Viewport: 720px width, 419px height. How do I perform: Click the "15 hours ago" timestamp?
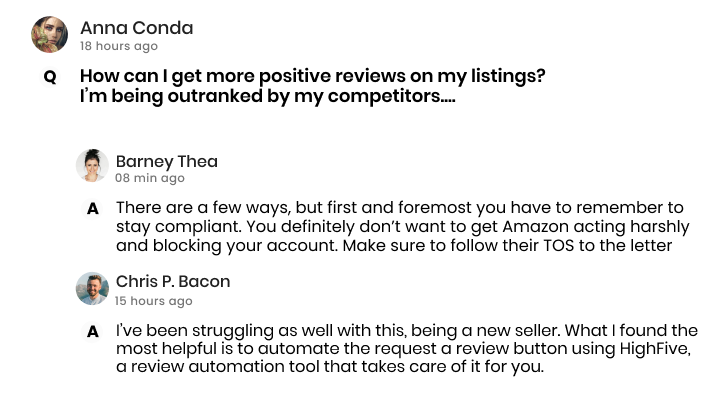tap(153, 300)
